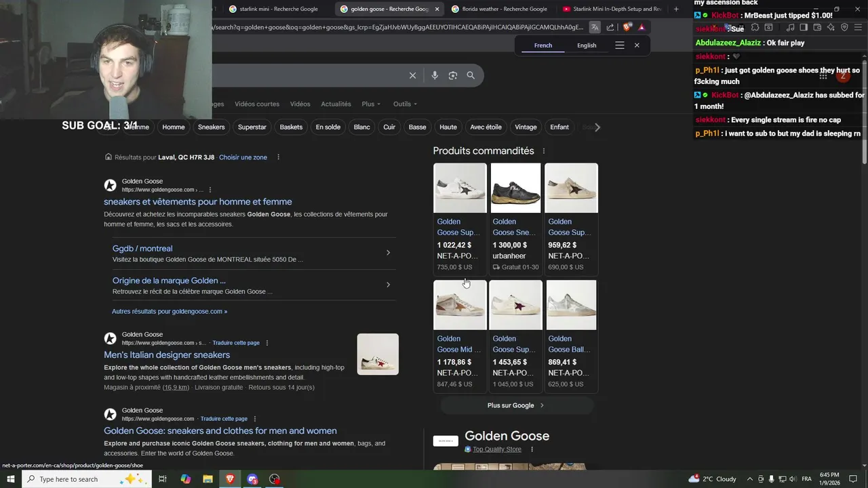This screenshot has height=488, width=868.
Task: Launch Copilot from the taskbar
Action: [186, 479]
